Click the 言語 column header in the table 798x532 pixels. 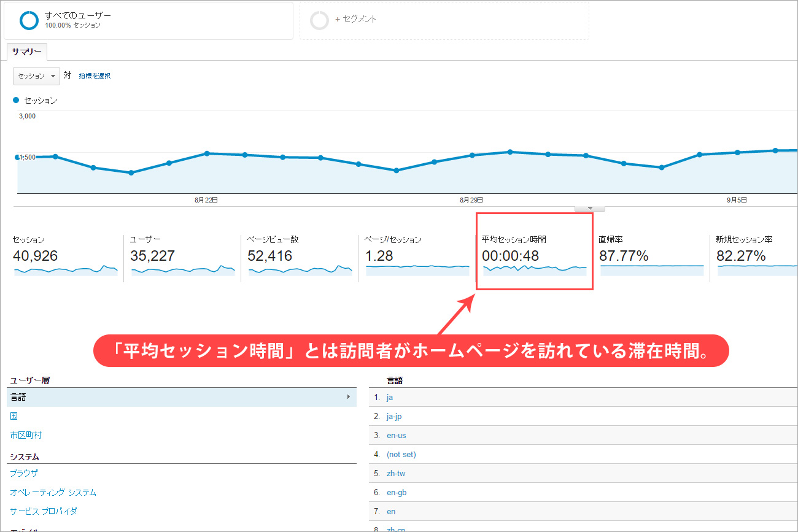pos(395,380)
